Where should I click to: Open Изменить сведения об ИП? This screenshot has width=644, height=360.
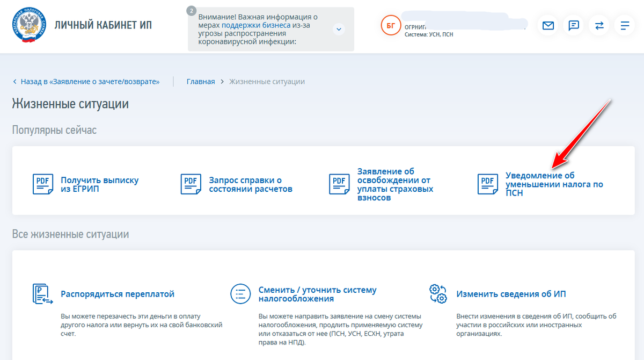tap(511, 294)
